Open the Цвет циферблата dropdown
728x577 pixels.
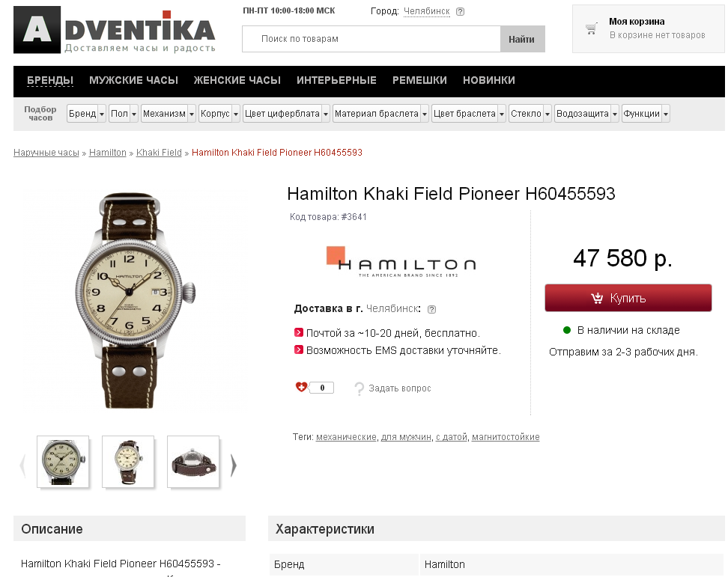tap(286, 114)
